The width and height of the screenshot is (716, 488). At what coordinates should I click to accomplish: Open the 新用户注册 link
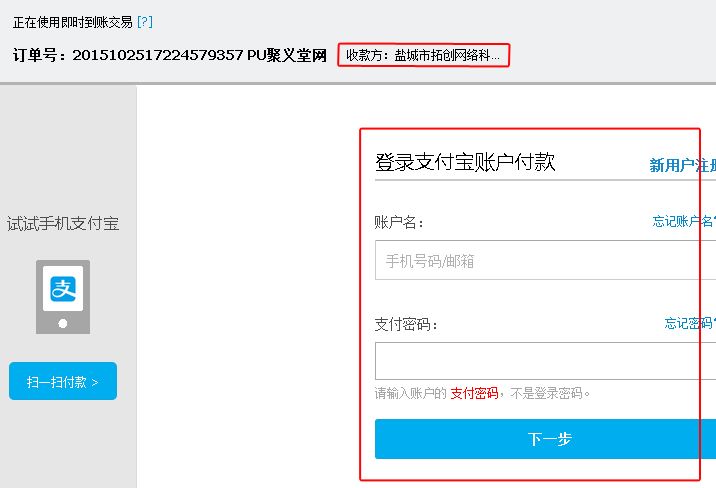683,165
